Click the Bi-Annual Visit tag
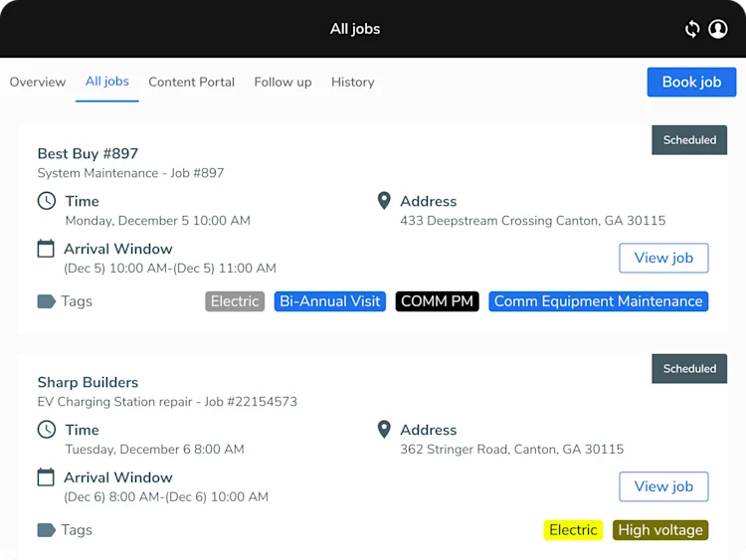The width and height of the screenshot is (746, 560). pos(329,301)
